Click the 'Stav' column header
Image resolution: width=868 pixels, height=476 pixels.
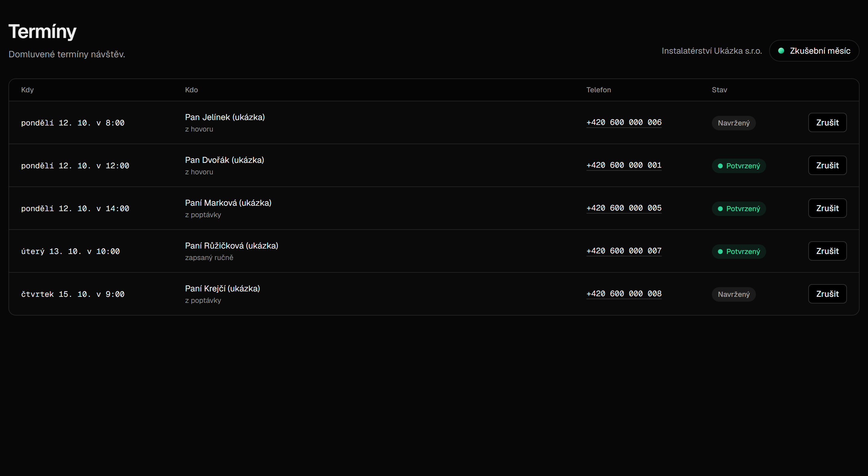click(719, 90)
